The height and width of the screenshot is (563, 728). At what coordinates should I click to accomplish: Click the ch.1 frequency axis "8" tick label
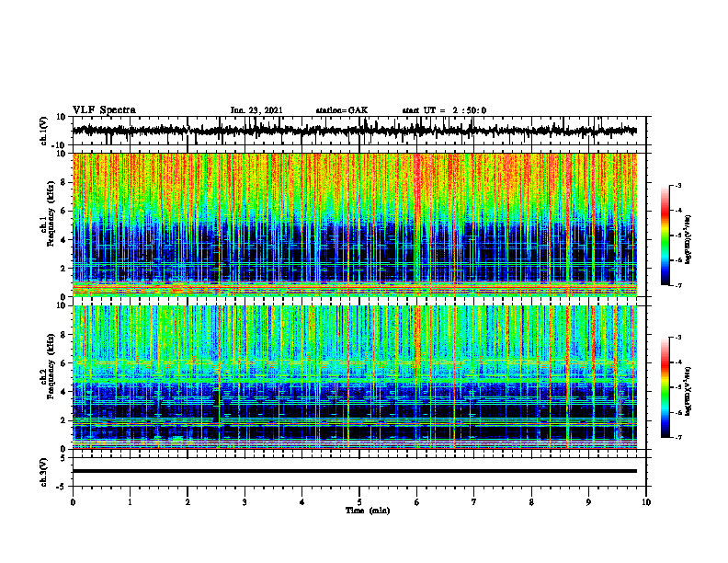[x=63, y=182]
